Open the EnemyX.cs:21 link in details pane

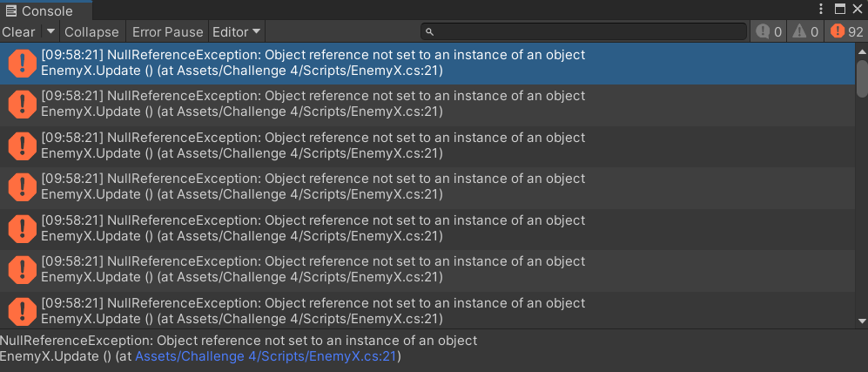tap(266, 356)
